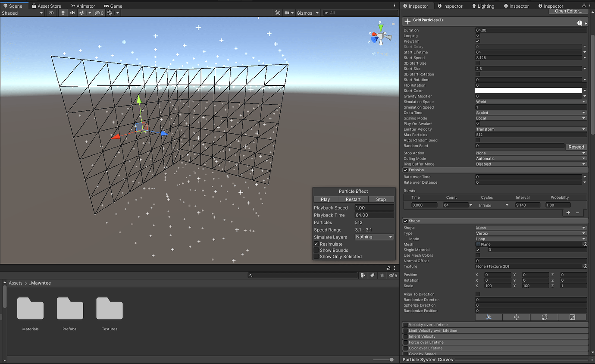
Task: Open the hidden objects count eye icon
Action: pos(98,13)
